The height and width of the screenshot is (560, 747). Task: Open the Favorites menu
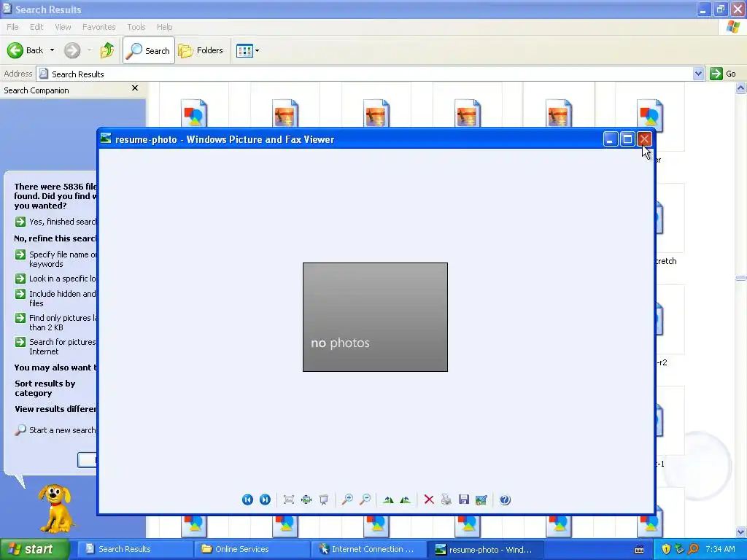point(98,27)
